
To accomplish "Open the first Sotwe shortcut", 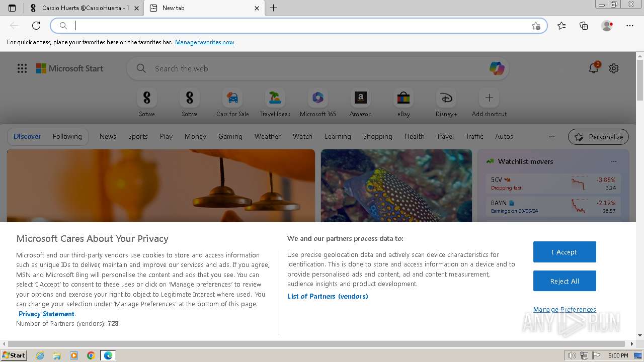I will tap(147, 103).
